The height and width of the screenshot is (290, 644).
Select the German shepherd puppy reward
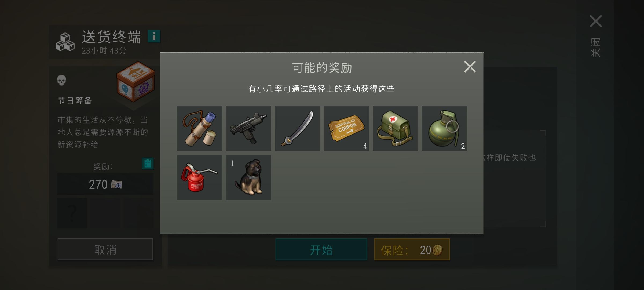click(248, 177)
